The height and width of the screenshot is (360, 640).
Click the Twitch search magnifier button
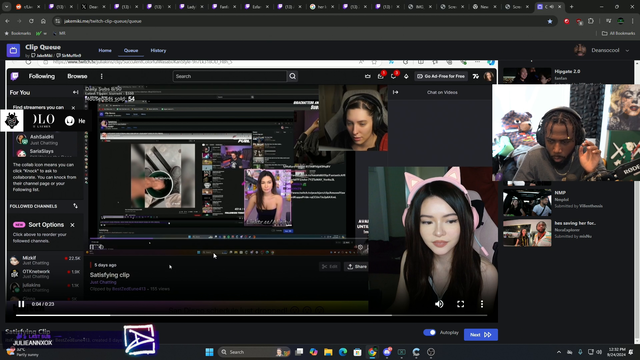tap(293, 76)
